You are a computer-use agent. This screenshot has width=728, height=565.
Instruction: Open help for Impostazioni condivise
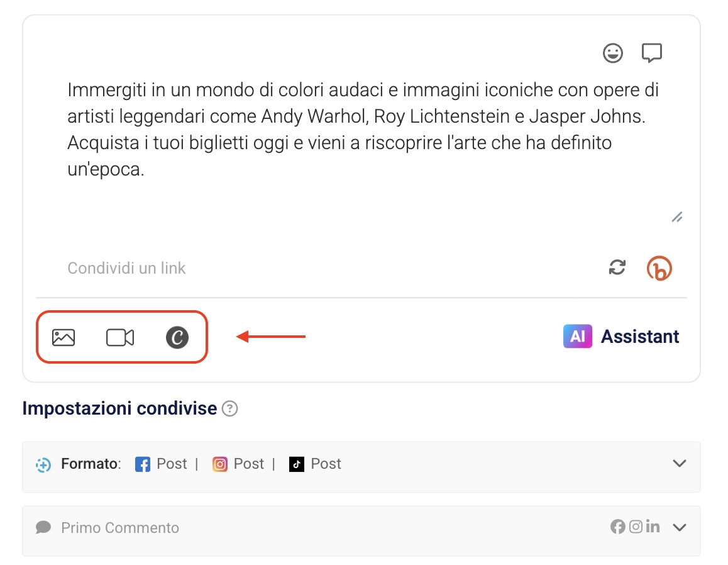pyautogui.click(x=231, y=410)
